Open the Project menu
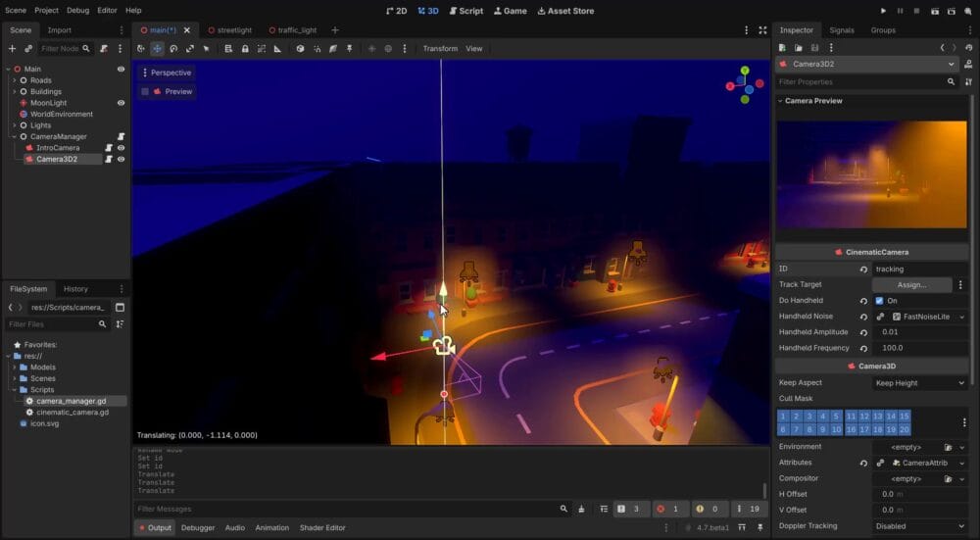The width and height of the screenshot is (980, 540). [x=47, y=11]
